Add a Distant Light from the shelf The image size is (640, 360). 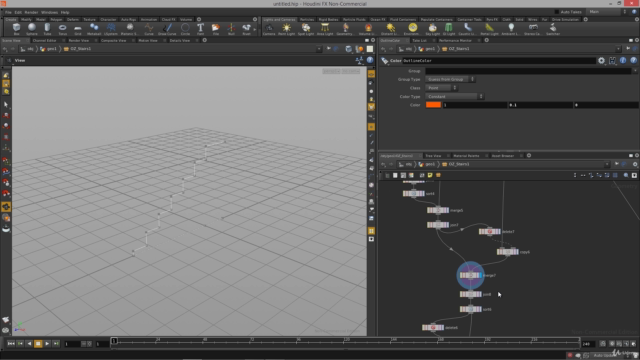tap(391, 29)
